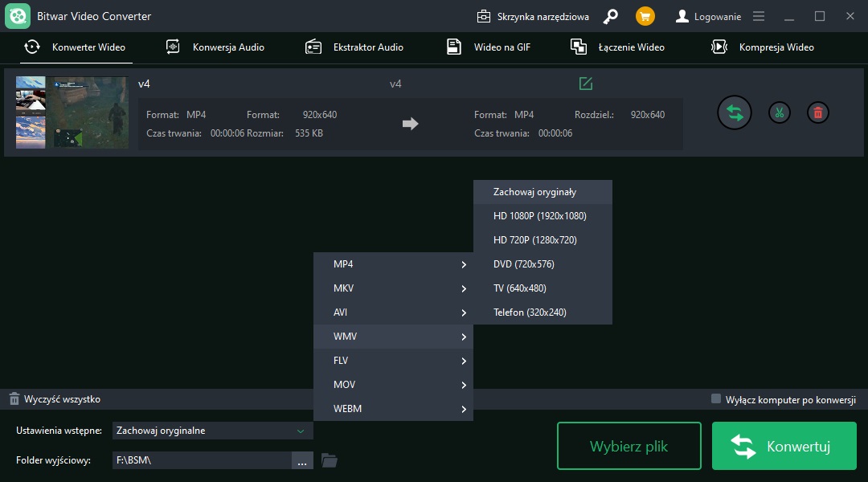Click the v4 video thumbnail
The width and height of the screenshot is (868, 482).
click(72, 112)
